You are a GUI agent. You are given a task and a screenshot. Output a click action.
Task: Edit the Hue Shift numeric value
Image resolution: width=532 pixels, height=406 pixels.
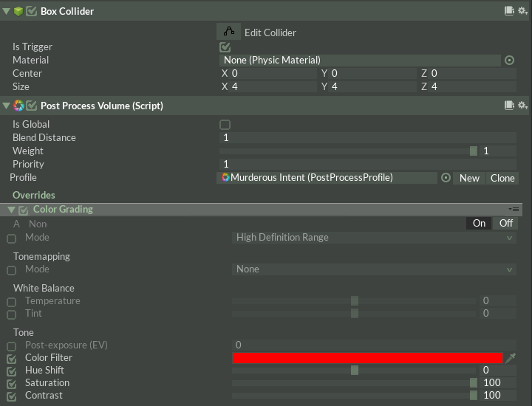tap(498, 370)
